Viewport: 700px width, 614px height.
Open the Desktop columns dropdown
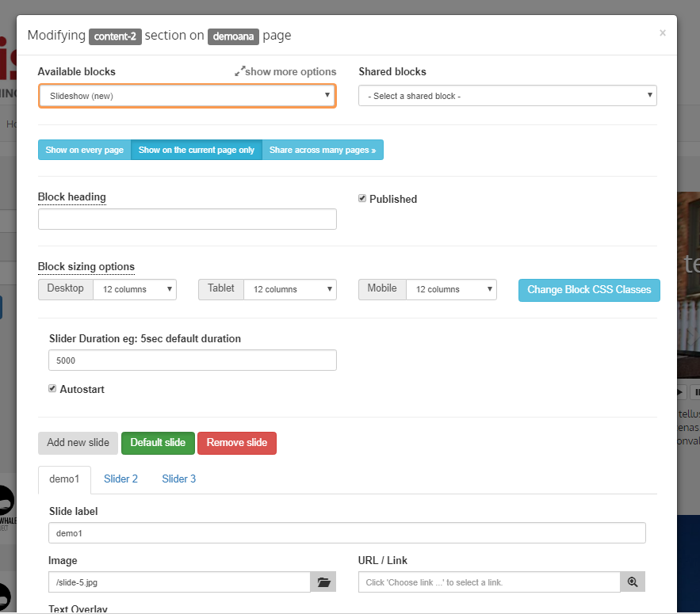coord(135,289)
